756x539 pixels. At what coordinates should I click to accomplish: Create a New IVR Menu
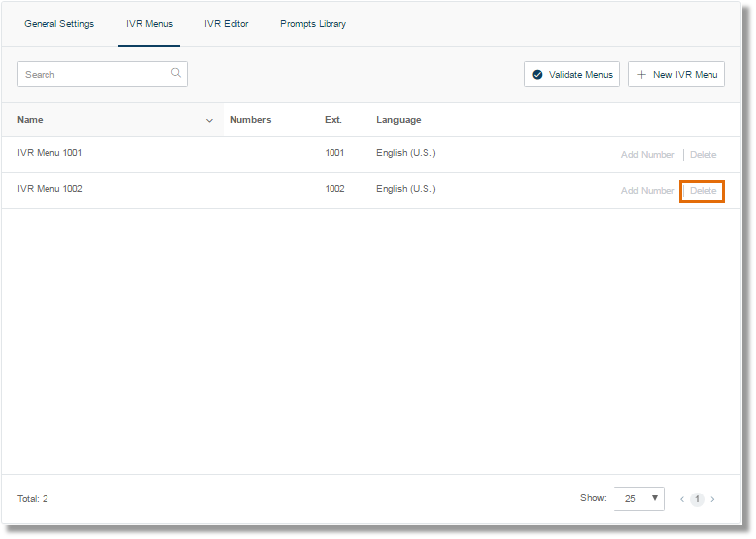coord(677,74)
